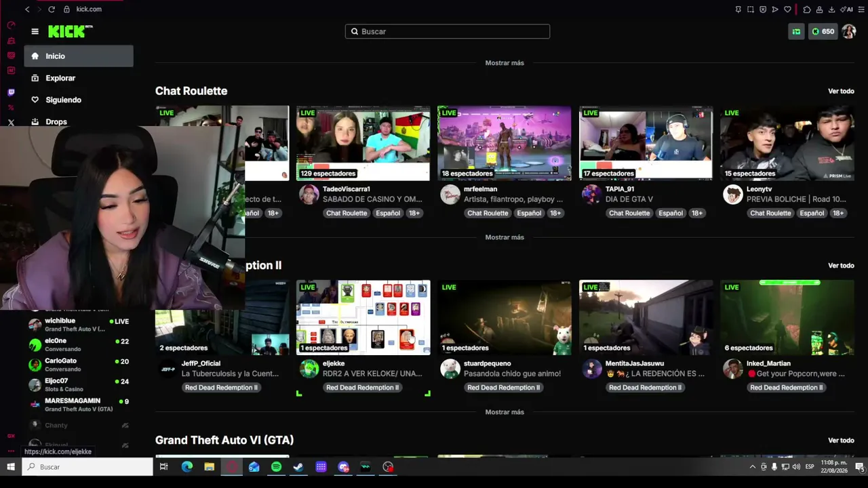This screenshot has width=868, height=488.
Task: Open the Twitch shortcut in Opera sidebar
Action: pos(11,92)
